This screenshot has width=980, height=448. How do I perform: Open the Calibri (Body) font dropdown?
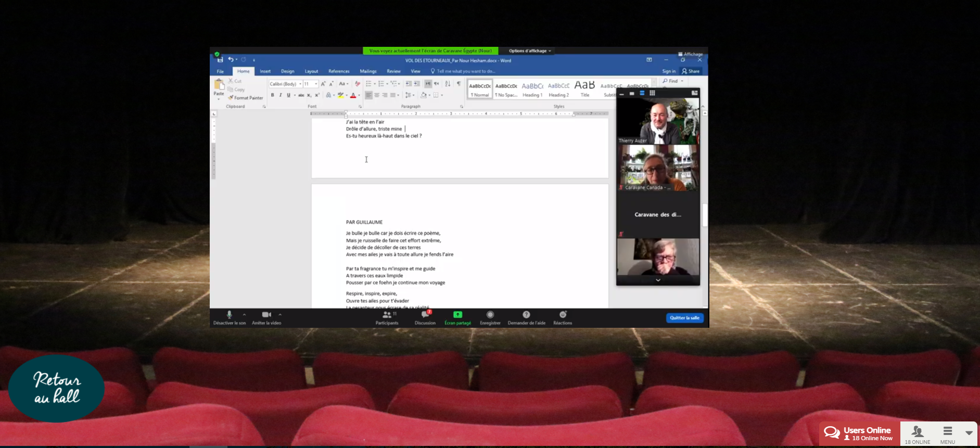tap(300, 84)
